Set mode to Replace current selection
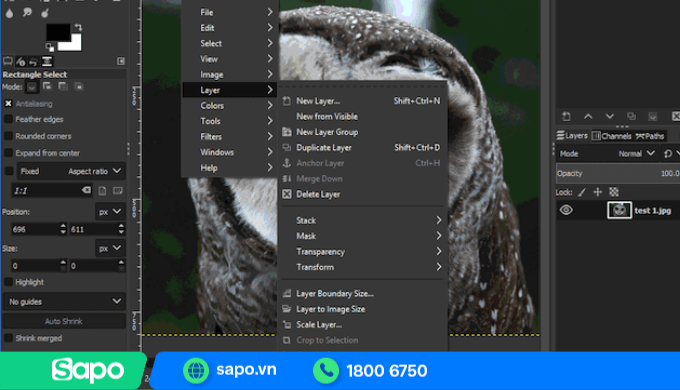680x390 pixels. click(32, 87)
